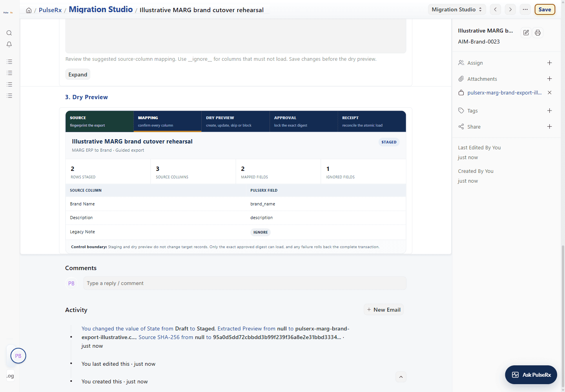Click the pencil edit icon beside title
Image resolution: width=565 pixels, height=392 pixels.
tap(526, 33)
